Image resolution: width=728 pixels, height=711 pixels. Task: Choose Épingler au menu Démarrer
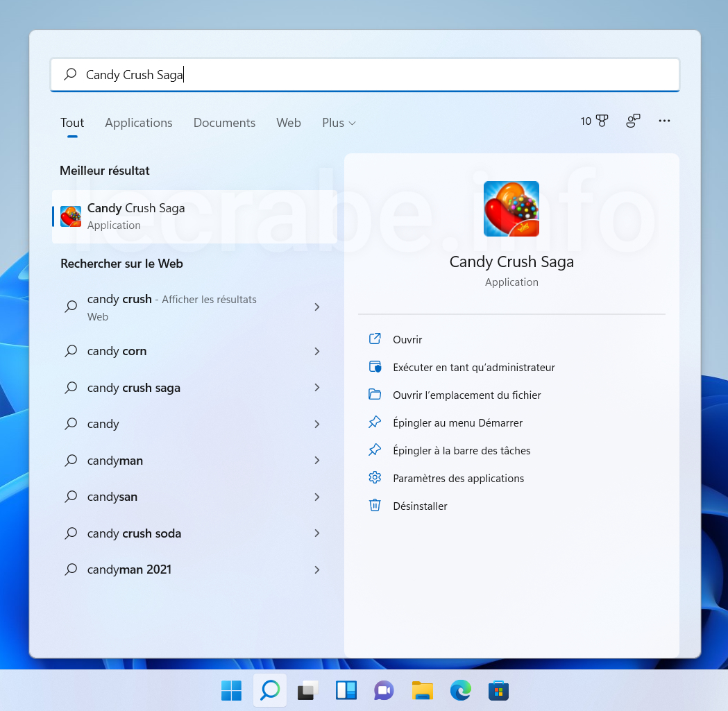(457, 423)
